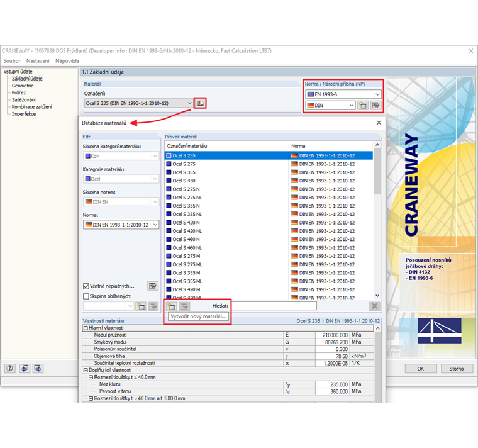Collapse Hlavní vlastnosti section

[86, 328]
